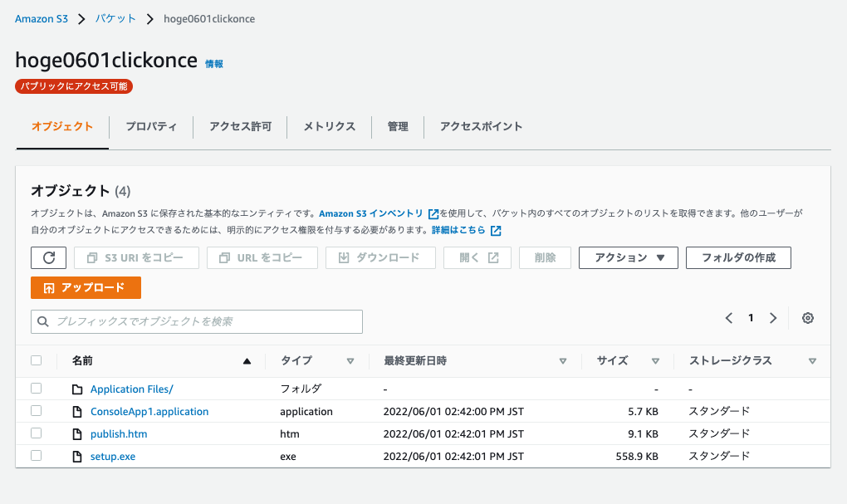847x504 pixels.
Task: Select all objects via header checkbox
Action: pyautogui.click(x=35, y=360)
